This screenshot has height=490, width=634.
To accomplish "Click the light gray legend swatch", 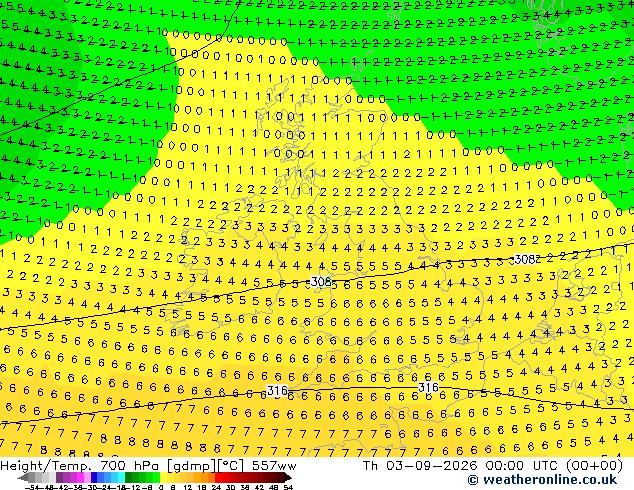I will (x=52, y=478).
